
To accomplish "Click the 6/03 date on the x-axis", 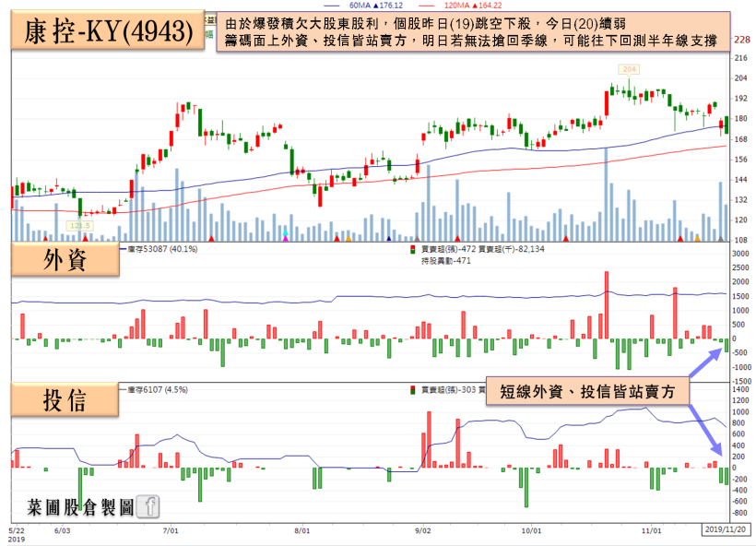I will 62,530.
